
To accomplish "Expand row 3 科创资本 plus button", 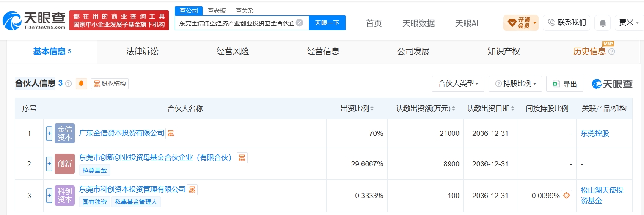I will coord(49,196).
